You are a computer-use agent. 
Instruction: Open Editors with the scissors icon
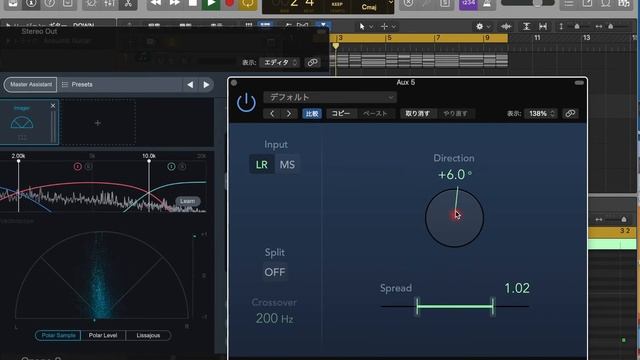tap(128, 4)
